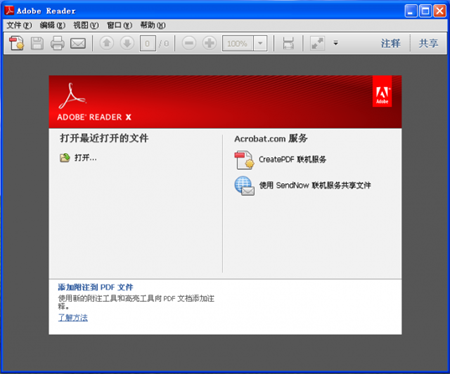450x374 pixels.
Task: Maximize the Adobe Reader window
Action: pyautogui.click(x=425, y=11)
